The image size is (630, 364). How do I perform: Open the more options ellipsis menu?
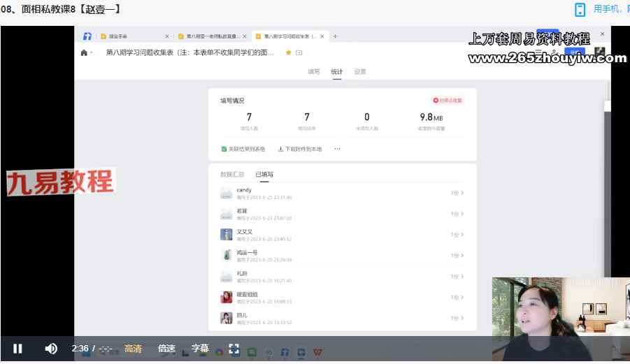pos(337,149)
